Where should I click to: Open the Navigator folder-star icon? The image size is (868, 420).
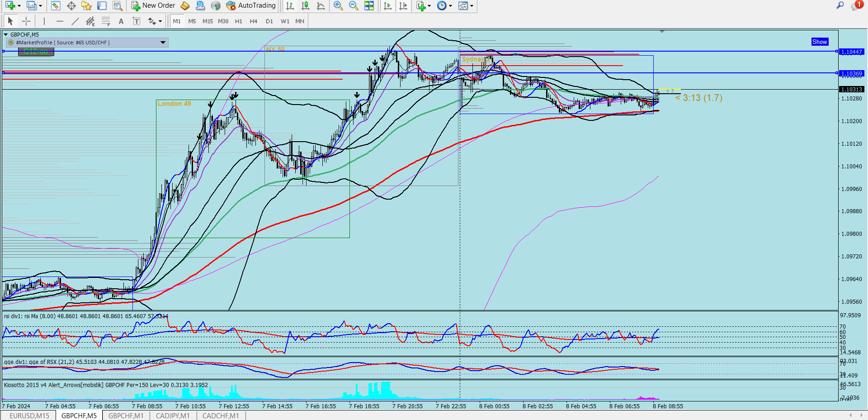pos(86,5)
